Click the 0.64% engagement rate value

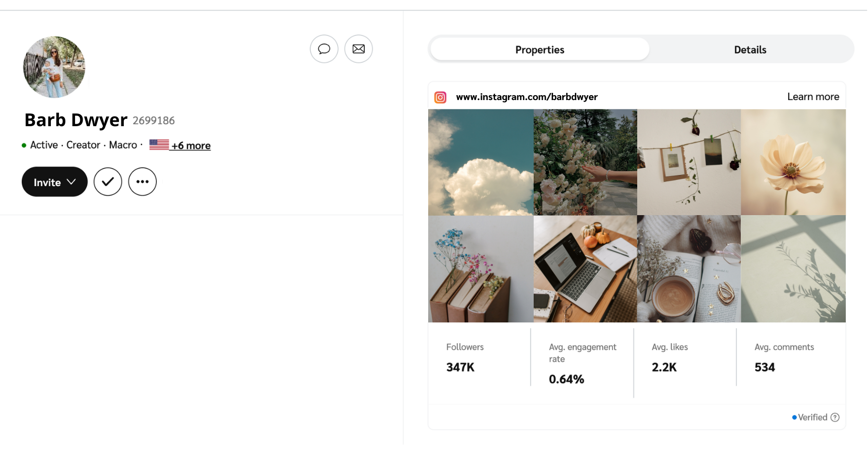click(x=566, y=379)
